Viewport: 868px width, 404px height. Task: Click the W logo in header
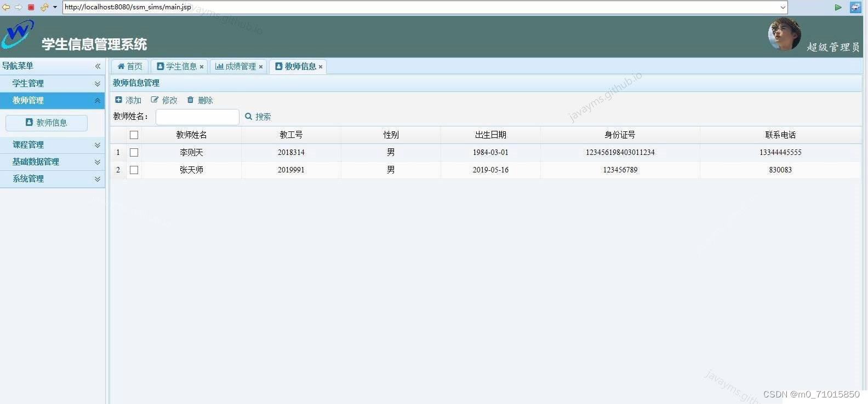coord(18,34)
